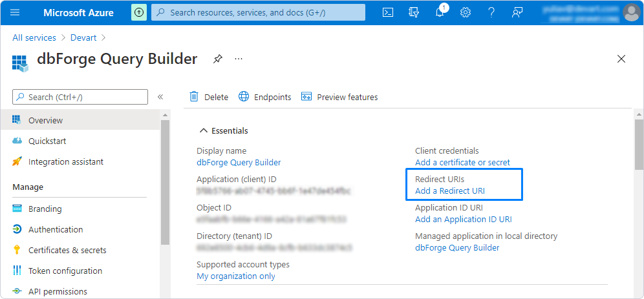The width and height of the screenshot is (644, 299).
Task: Click My organization only link
Action: pos(236,276)
